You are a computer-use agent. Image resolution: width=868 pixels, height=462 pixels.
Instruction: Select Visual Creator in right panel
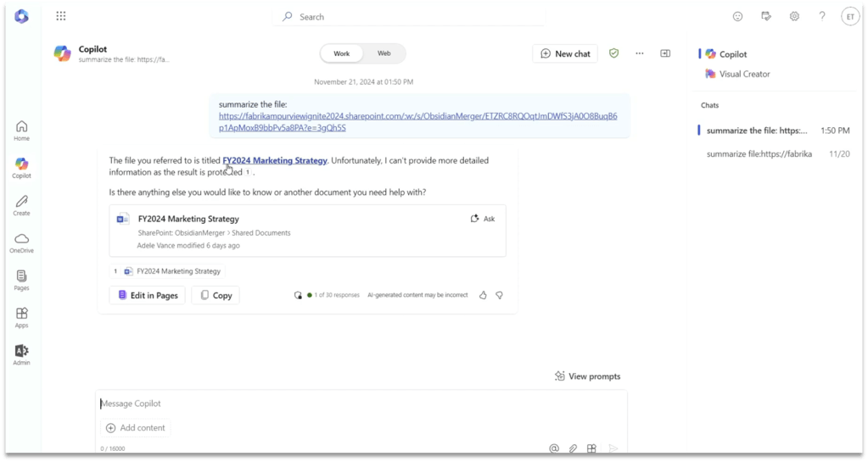[x=743, y=74]
